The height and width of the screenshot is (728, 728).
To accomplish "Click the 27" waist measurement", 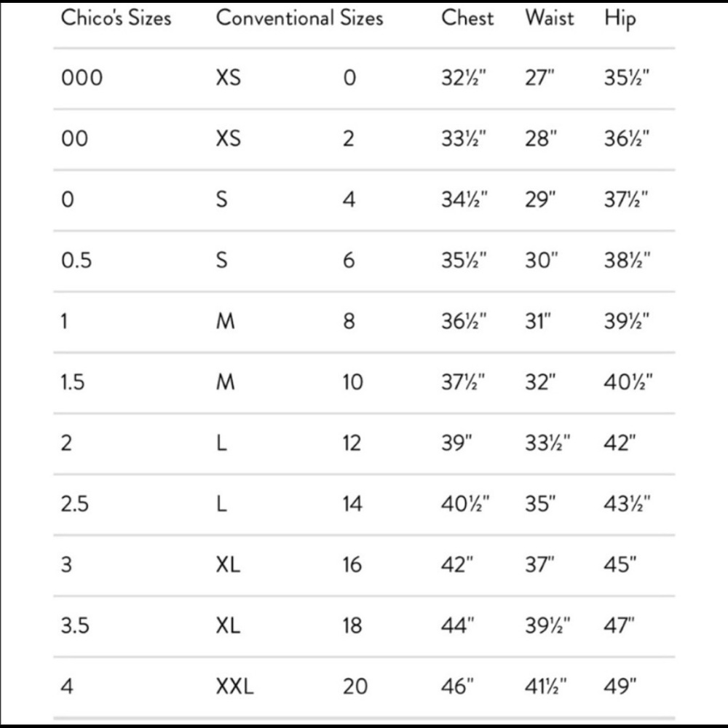I will pyautogui.click(x=540, y=78).
